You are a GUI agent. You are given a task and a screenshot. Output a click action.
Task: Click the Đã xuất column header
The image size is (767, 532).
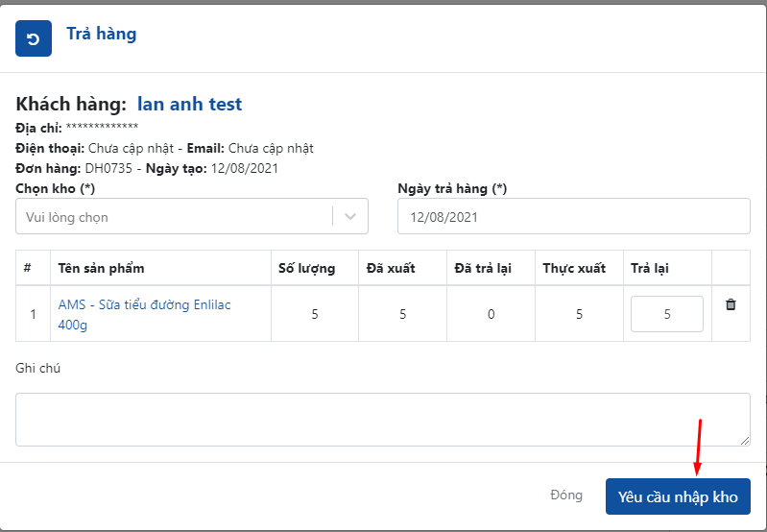pos(391,268)
